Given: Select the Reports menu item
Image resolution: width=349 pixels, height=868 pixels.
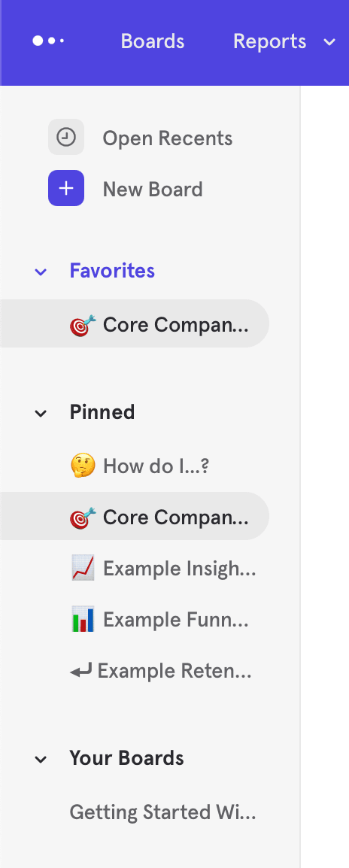Looking at the screenshot, I should click(x=269, y=41).
